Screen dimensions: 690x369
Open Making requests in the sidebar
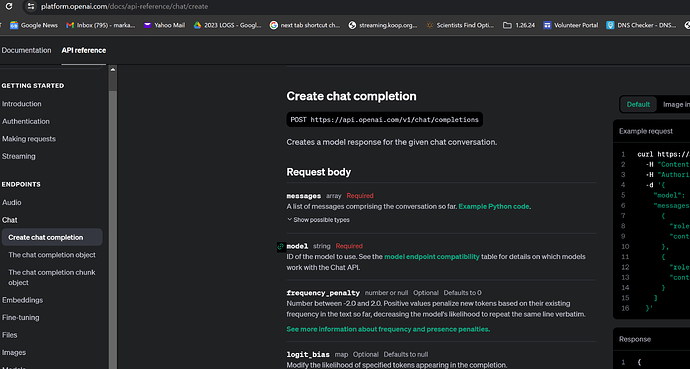pos(29,139)
